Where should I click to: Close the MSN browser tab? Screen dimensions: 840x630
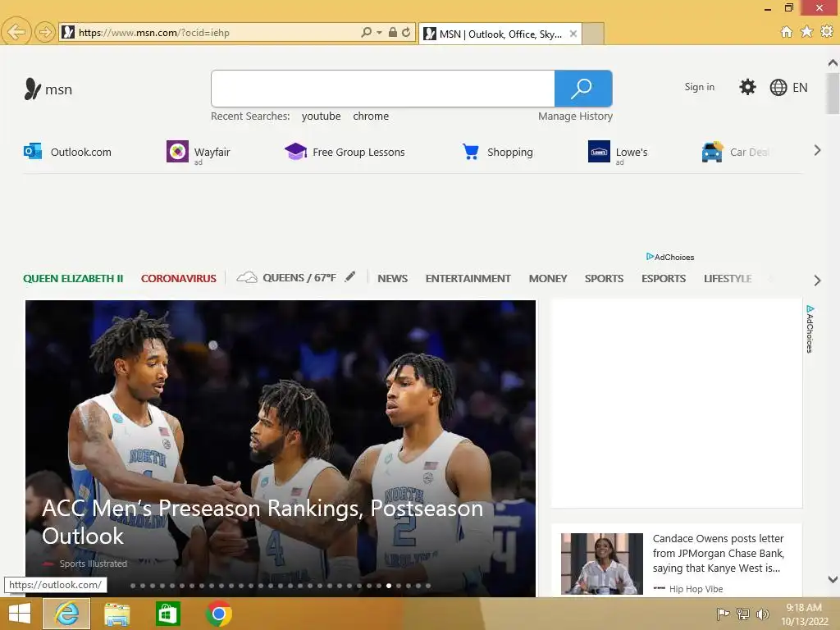(573, 34)
